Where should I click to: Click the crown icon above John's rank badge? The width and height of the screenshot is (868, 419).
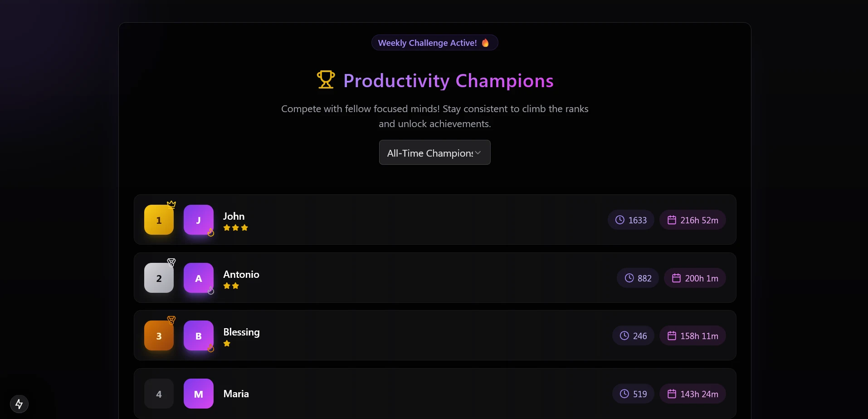171,204
